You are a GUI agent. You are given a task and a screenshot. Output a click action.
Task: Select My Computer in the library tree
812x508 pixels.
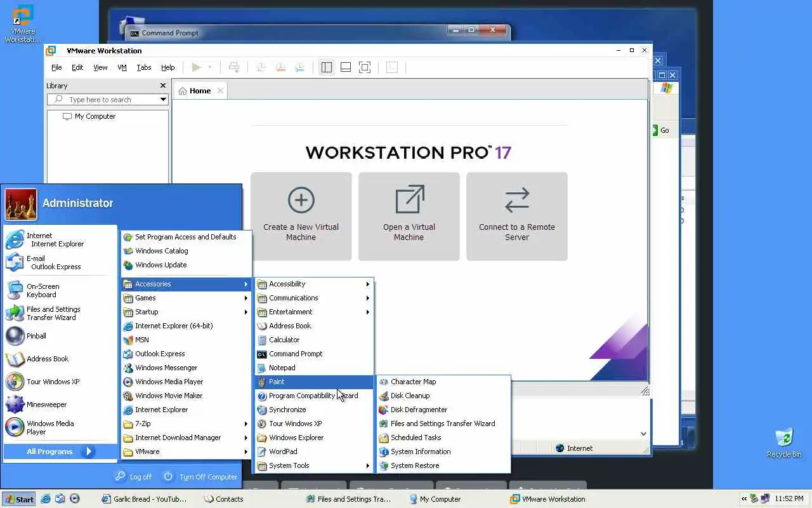click(x=89, y=117)
